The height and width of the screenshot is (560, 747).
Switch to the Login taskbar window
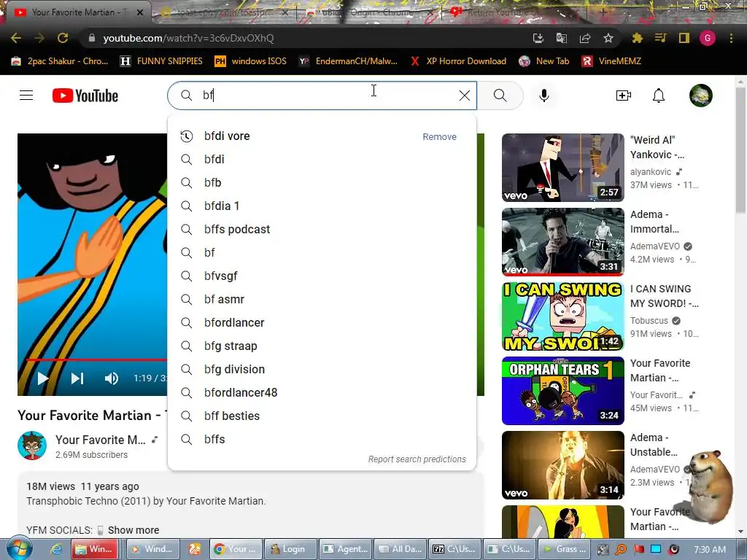tap(290, 549)
